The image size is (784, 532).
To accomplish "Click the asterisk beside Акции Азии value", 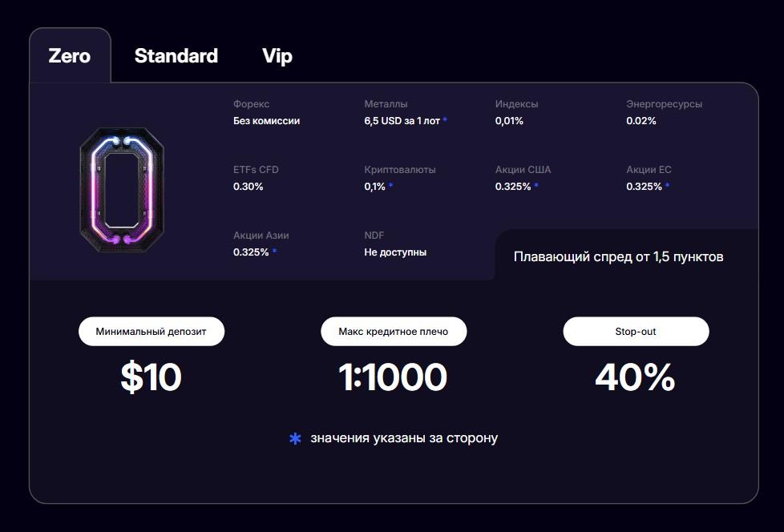I will 274,252.
